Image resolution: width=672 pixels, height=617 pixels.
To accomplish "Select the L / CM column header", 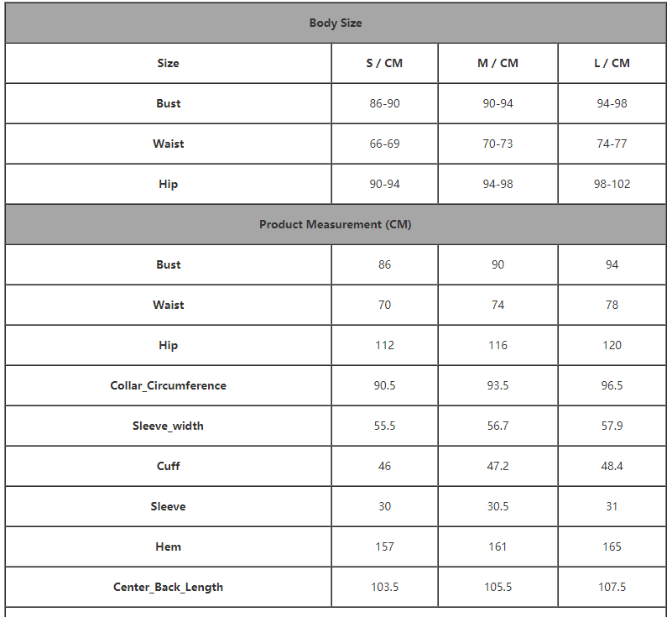I will click(x=612, y=63).
